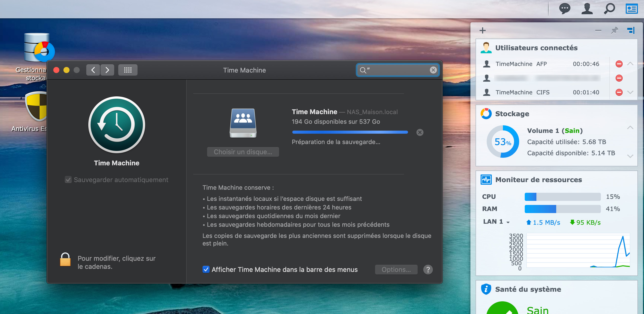Go back with the left arrow button
The image size is (644, 314).
(93, 70)
